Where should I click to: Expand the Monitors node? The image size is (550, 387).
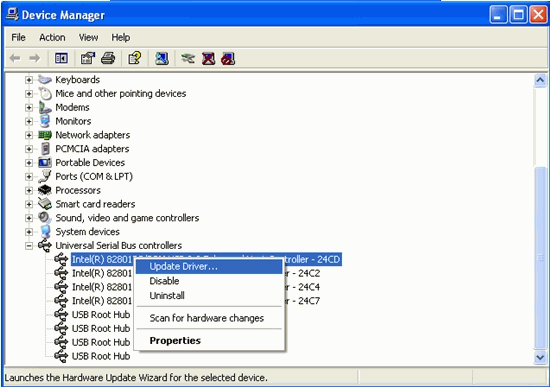coord(29,121)
